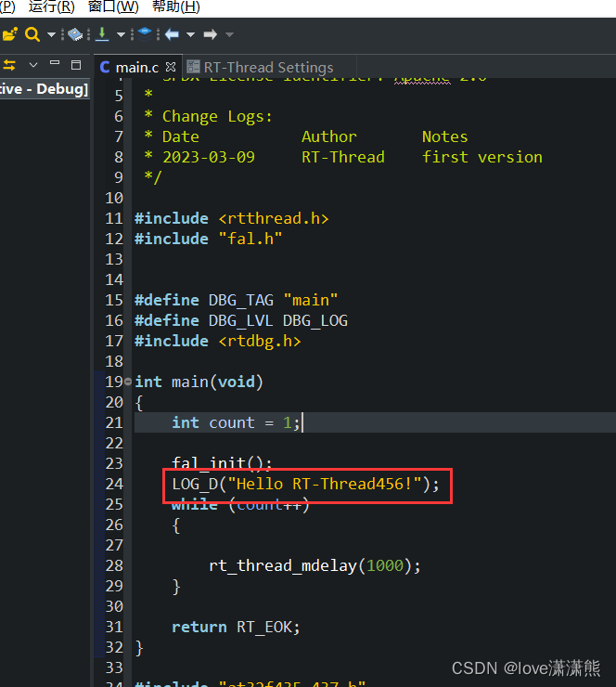616x687 pixels.
Task: Click LOG_D Hello RT-Thread456 statement
Action: click(305, 484)
